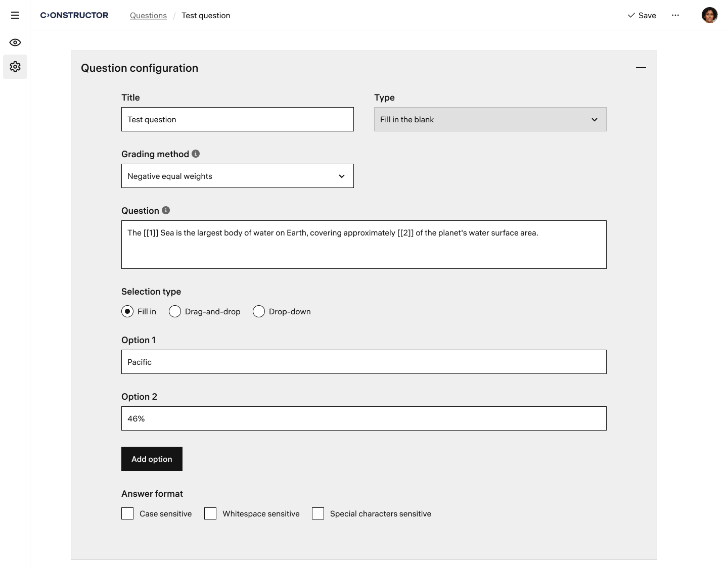Select the settings gear in sidebar

(15, 67)
